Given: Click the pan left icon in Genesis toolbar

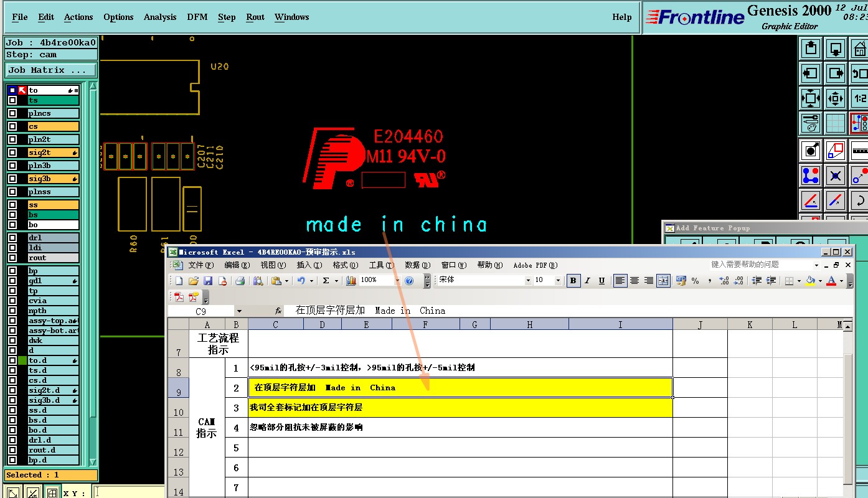Looking at the screenshot, I should [x=811, y=73].
